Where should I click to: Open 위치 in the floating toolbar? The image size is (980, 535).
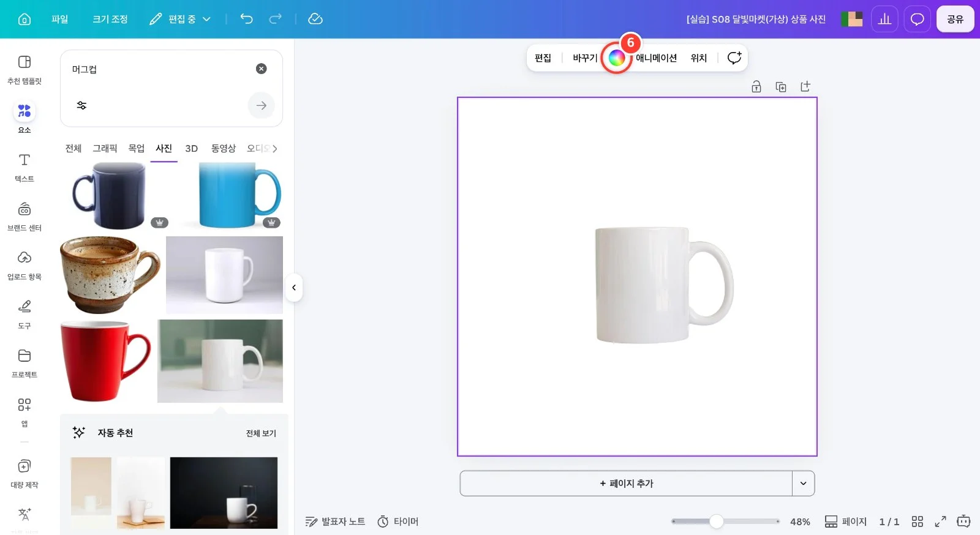point(699,58)
